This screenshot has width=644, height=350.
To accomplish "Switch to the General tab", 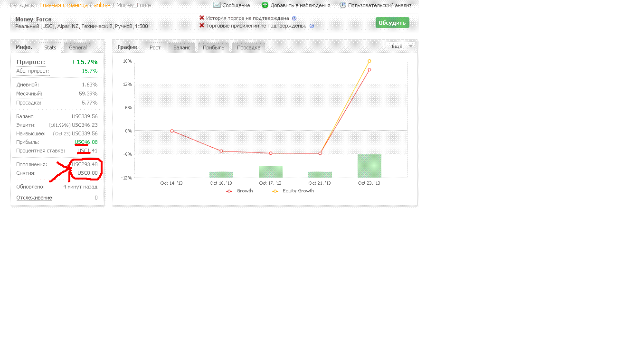I will pyautogui.click(x=78, y=47).
